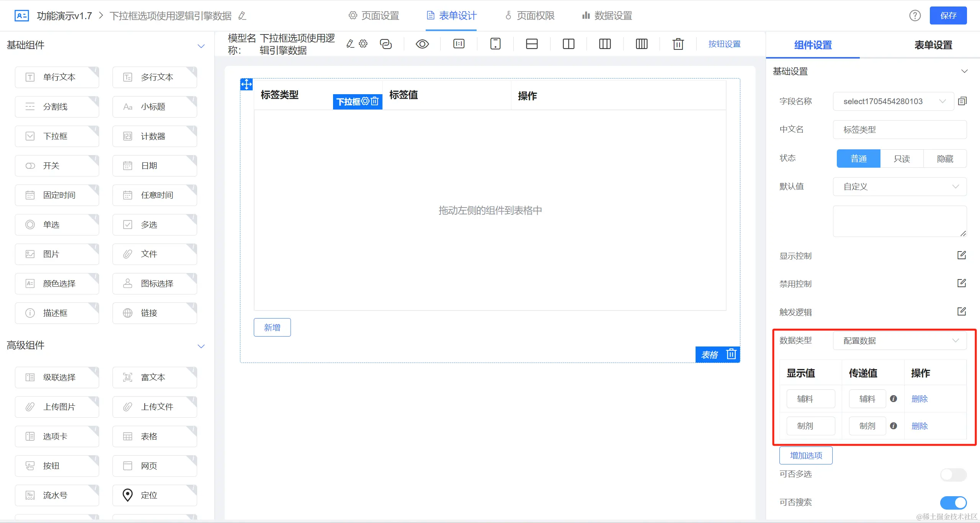Click the 中文名 input field
The width and height of the screenshot is (980, 523).
pos(900,129)
